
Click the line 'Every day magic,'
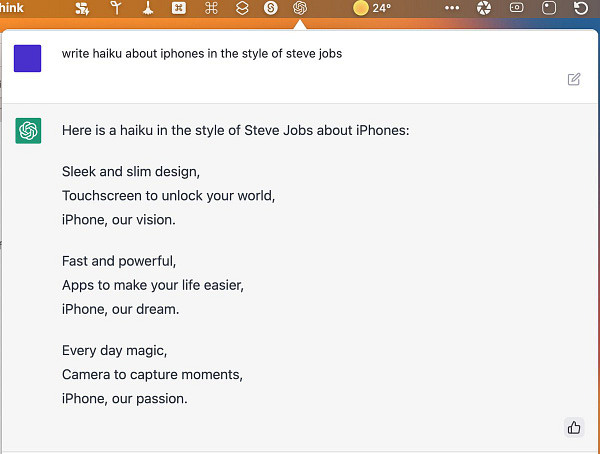point(114,351)
